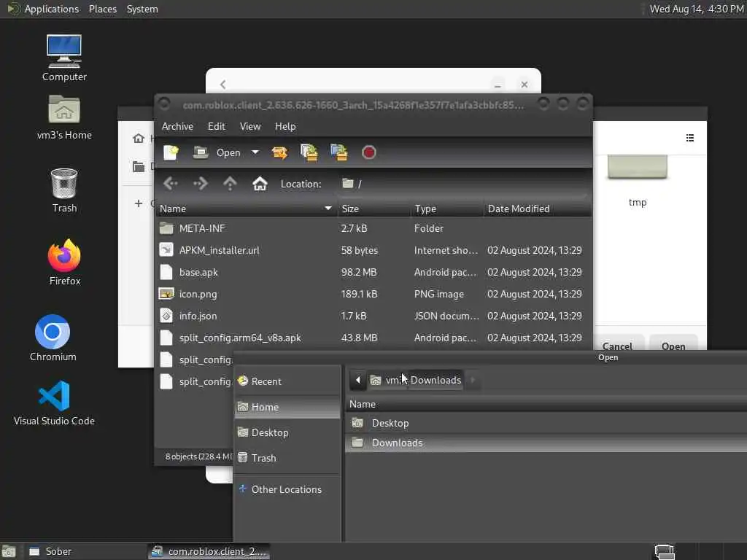The image size is (747, 560).
Task: Click the new archive toolbar icon
Action: (x=171, y=152)
